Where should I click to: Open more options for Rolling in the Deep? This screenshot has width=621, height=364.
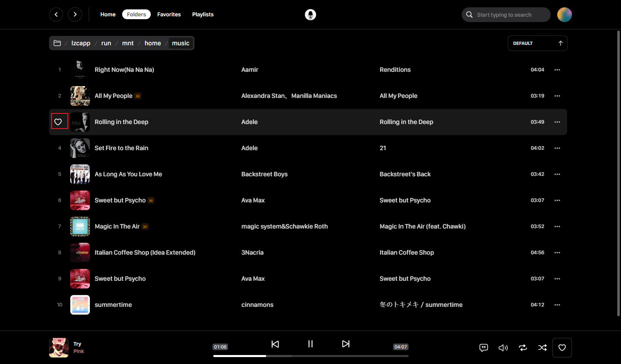pyautogui.click(x=557, y=122)
